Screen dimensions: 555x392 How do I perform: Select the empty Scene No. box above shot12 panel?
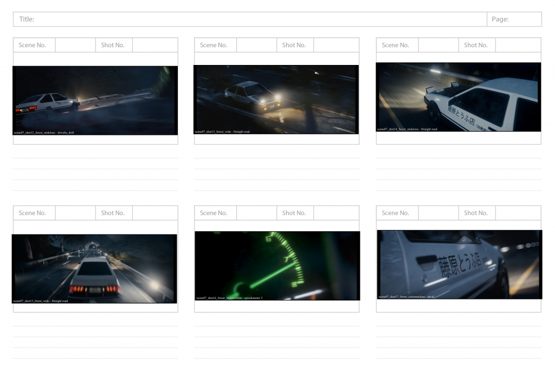(75, 45)
